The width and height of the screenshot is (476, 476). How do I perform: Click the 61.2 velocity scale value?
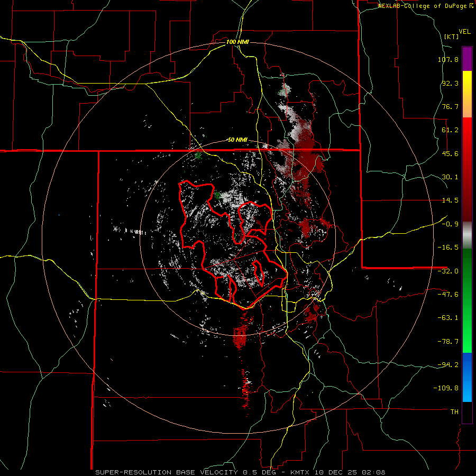click(450, 130)
